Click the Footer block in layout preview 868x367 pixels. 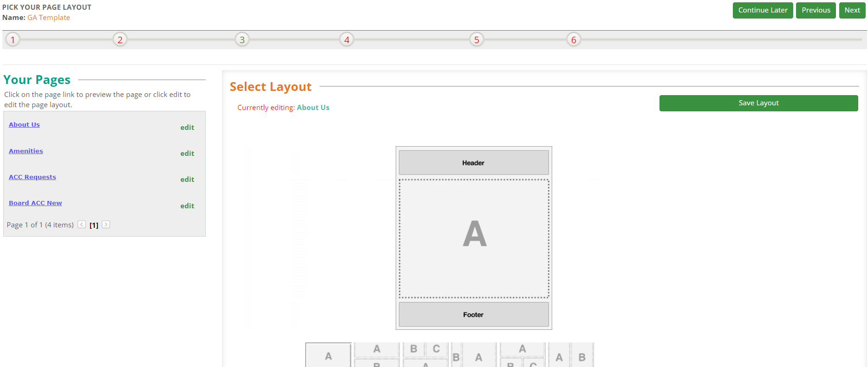coord(474,315)
